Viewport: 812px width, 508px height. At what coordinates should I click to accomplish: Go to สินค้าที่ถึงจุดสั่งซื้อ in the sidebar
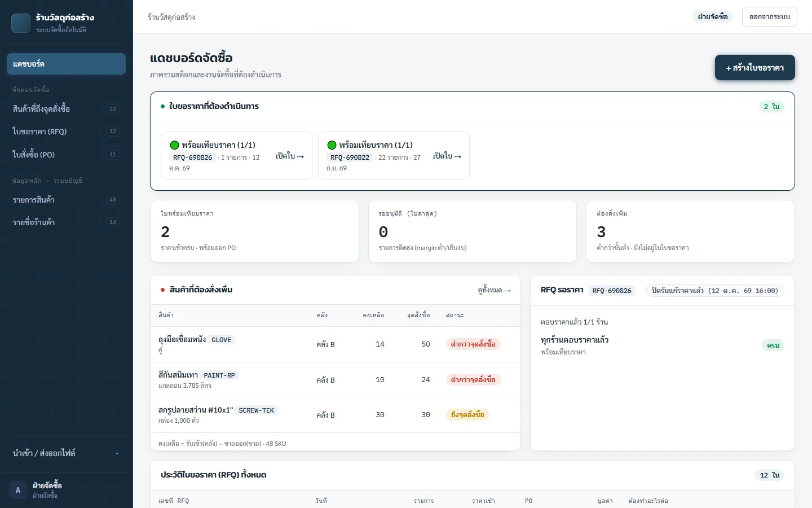coord(66,109)
